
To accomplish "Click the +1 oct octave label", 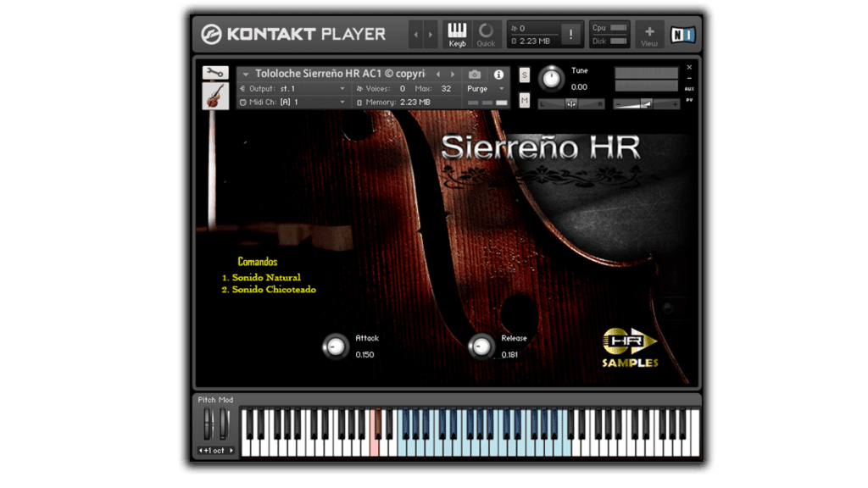I will (x=216, y=451).
